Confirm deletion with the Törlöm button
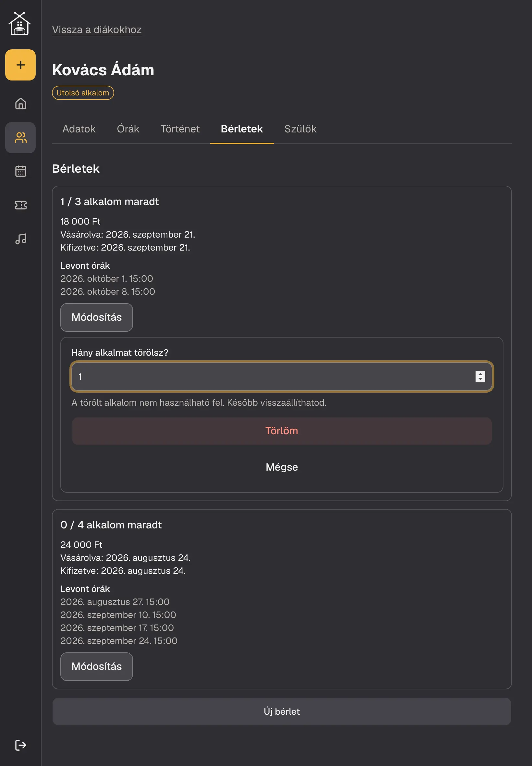The height and width of the screenshot is (766, 532). click(282, 431)
